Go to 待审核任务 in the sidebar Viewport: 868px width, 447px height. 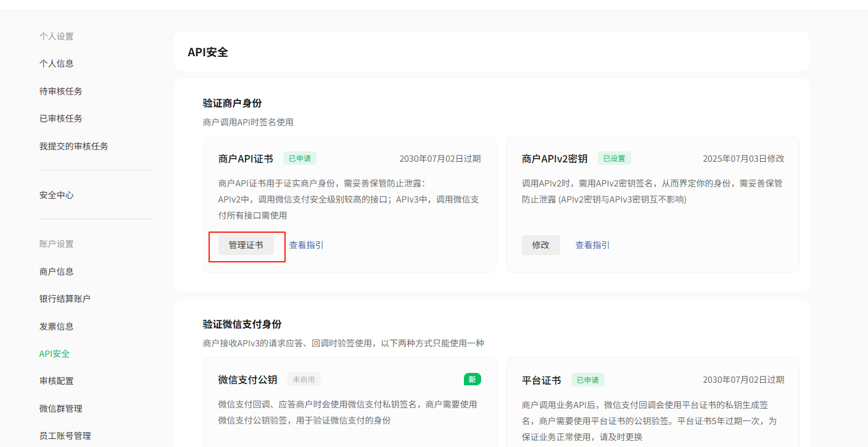tap(61, 91)
